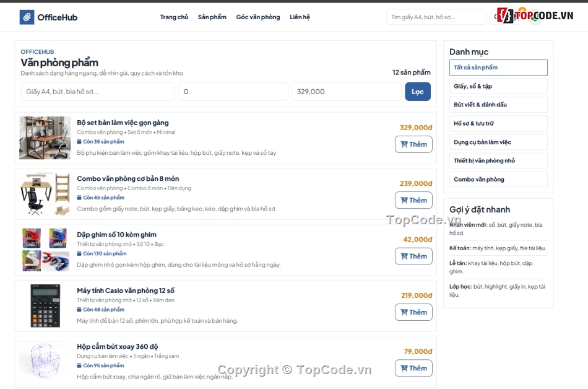Apply filter with the Lọc button
Image resolution: width=588 pixels, height=389 pixels.
click(x=417, y=92)
